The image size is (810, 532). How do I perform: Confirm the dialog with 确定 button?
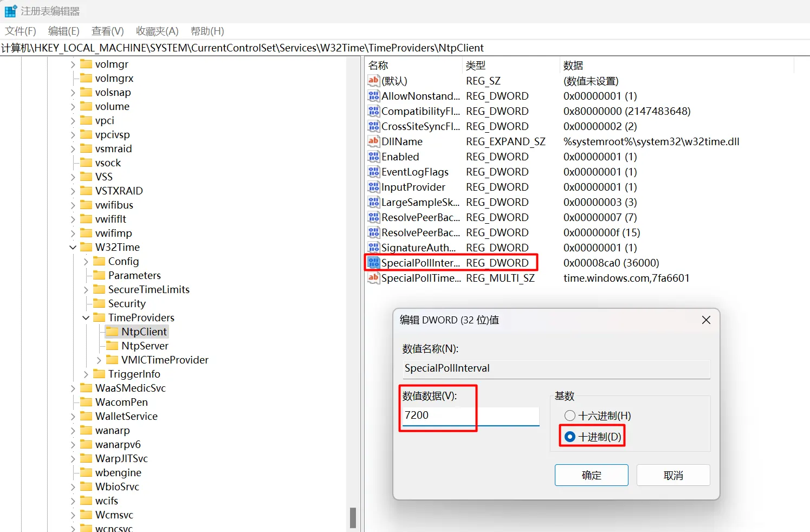591,475
